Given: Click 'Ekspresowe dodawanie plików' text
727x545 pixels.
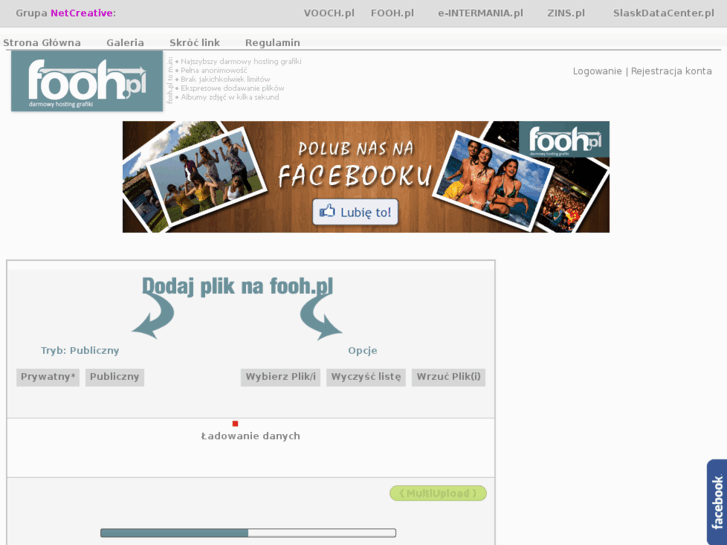Looking at the screenshot, I should coord(232,88).
